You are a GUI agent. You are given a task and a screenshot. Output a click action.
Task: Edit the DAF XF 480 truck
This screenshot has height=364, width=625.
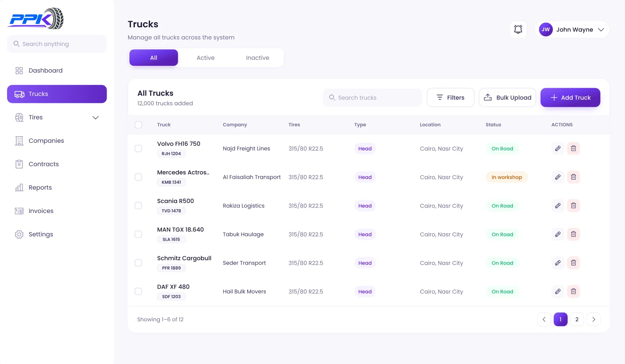[558, 291]
